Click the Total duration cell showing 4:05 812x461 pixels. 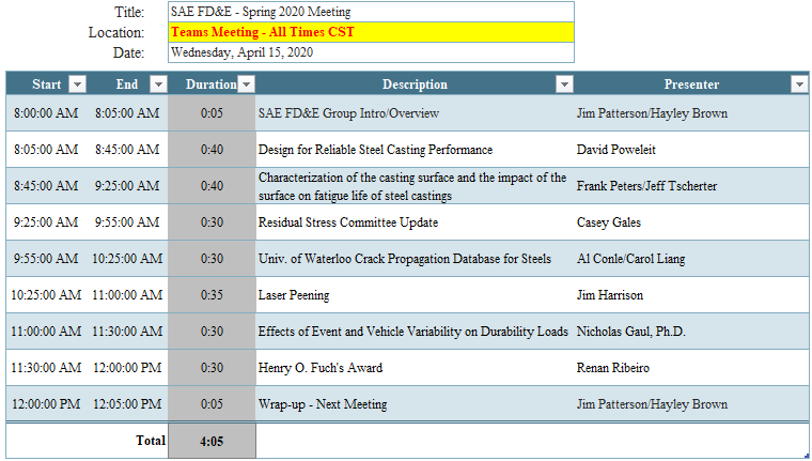click(x=212, y=440)
